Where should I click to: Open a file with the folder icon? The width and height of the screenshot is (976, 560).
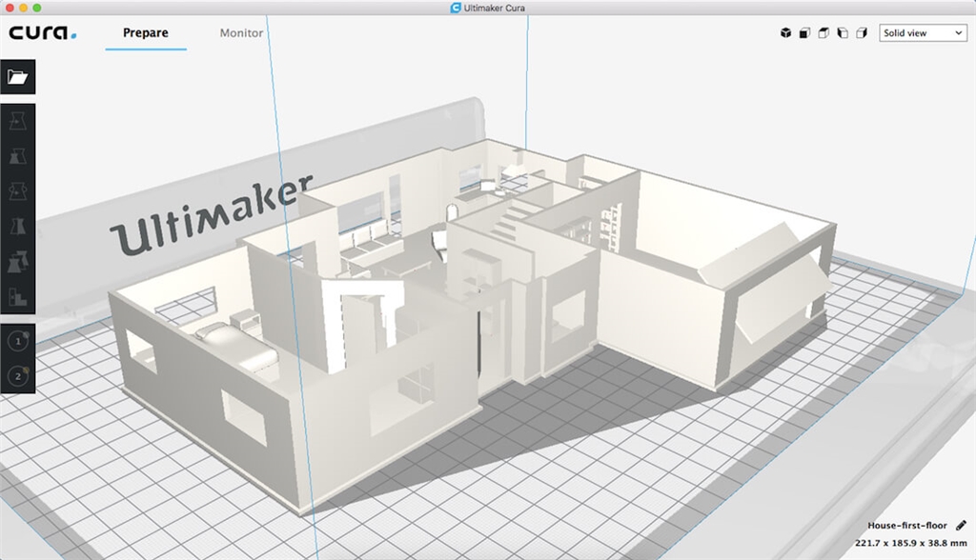pyautogui.click(x=18, y=77)
